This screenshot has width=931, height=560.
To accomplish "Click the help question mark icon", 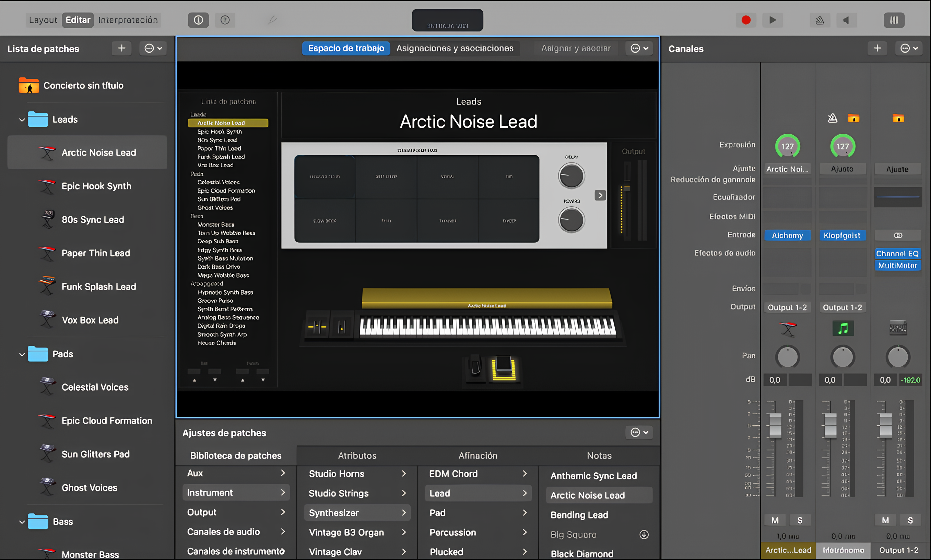I will (x=225, y=20).
